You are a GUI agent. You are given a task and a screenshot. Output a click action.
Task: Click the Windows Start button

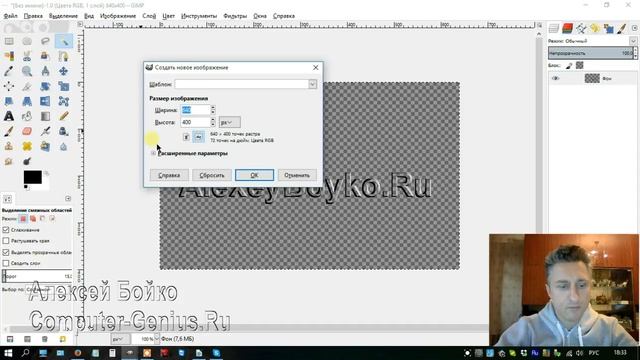point(8,353)
